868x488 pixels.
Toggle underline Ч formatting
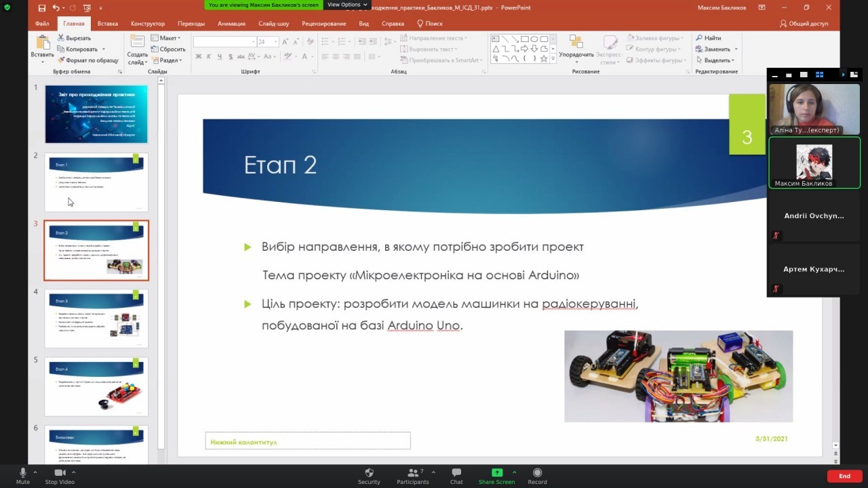click(x=219, y=56)
